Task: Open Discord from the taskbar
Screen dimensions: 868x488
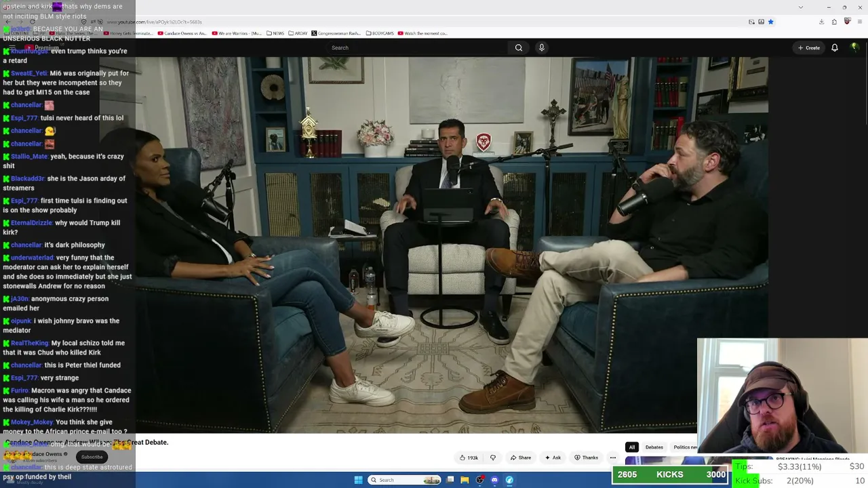Action: [494, 480]
